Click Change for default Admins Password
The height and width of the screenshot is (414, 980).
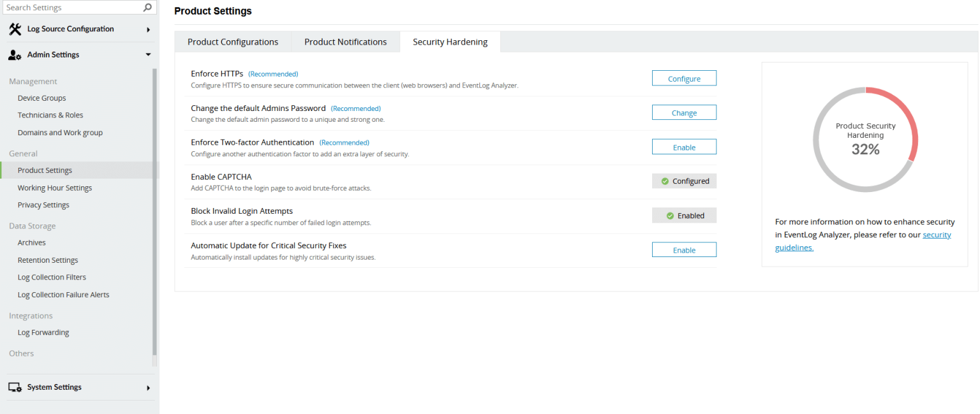(684, 113)
